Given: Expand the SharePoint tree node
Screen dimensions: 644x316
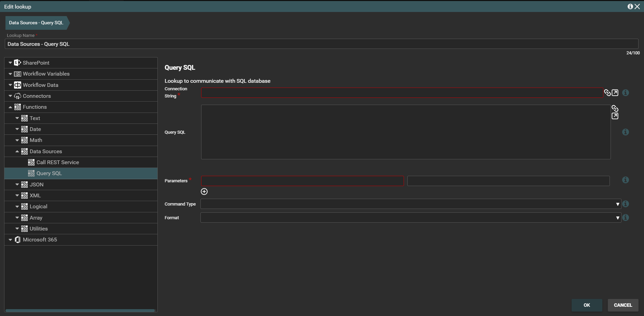Looking at the screenshot, I should 10,63.
